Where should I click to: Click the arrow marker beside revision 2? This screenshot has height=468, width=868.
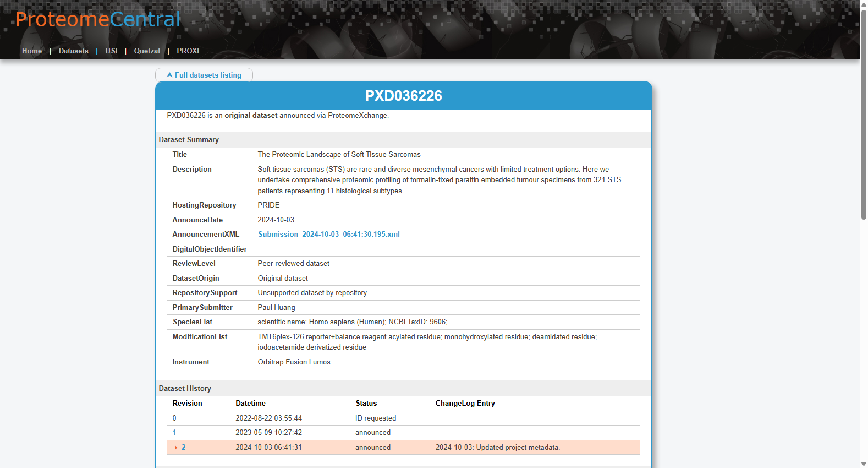[x=176, y=448]
